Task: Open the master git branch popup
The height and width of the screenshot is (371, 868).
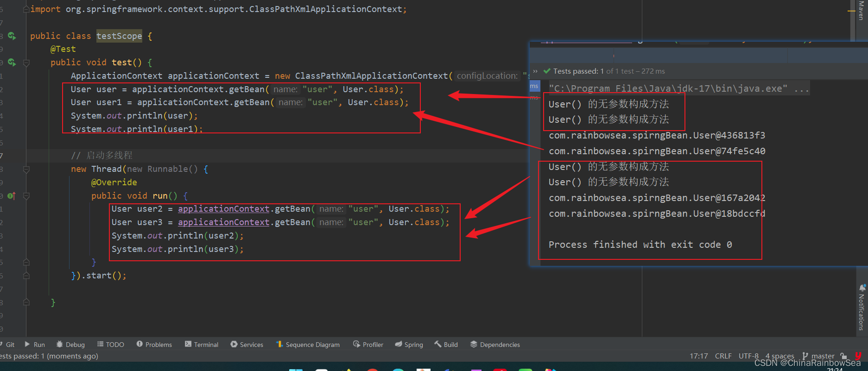Action: (x=818, y=356)
